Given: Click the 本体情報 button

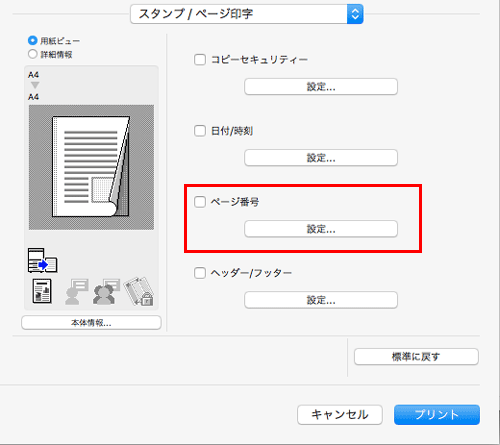Looking at the screenshot, I should tap(91, 323).
